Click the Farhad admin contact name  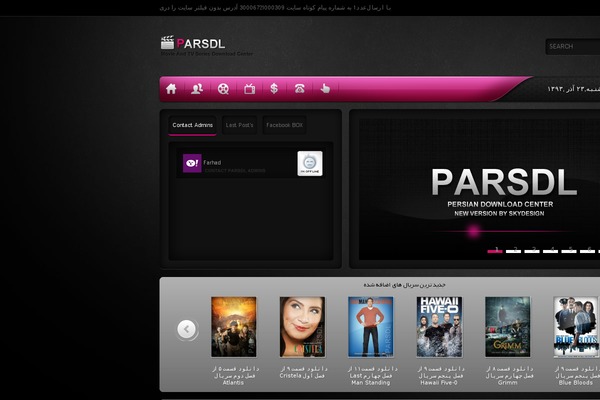(x=212, y=162)
